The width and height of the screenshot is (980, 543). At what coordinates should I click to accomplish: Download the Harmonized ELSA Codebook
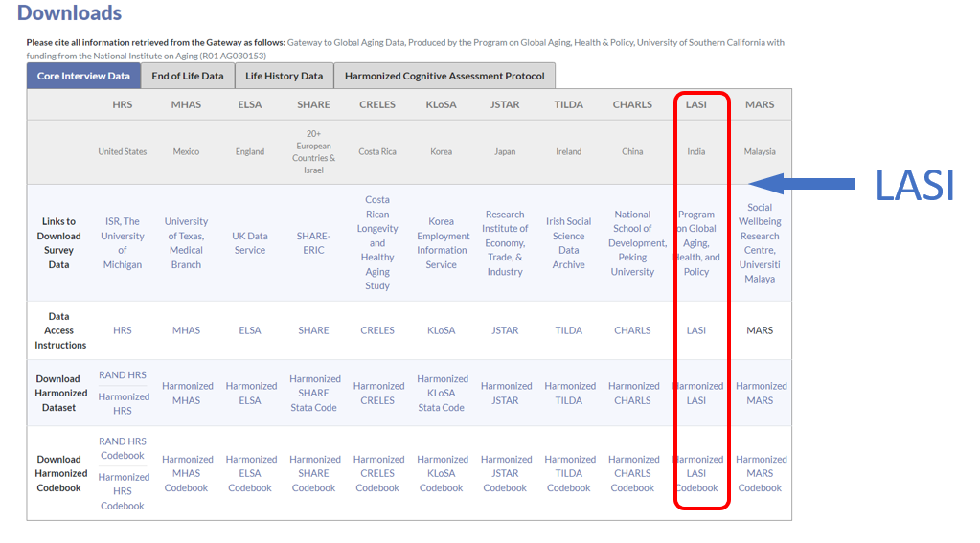pyautogui.click(x=251, y=474)
